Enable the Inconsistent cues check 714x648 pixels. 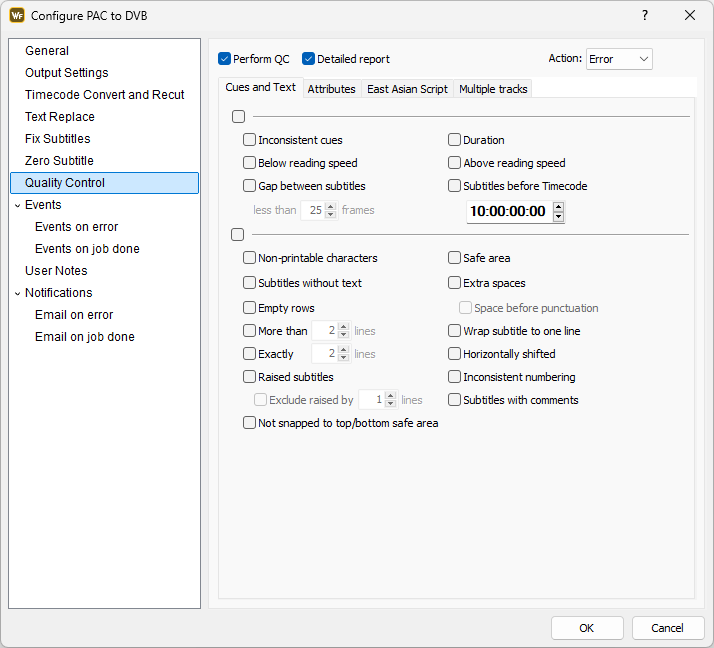(250, 140)
